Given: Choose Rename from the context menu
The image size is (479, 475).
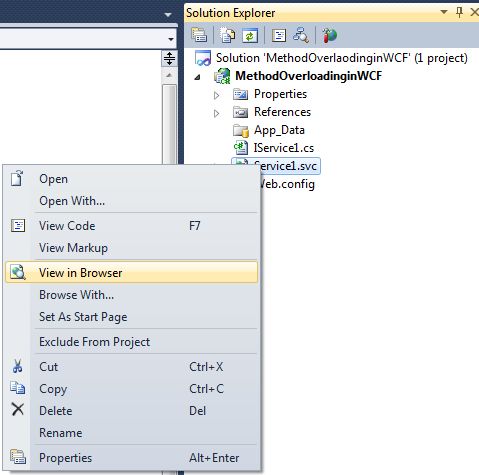Looking at the screenshot, I should (132, 433).
